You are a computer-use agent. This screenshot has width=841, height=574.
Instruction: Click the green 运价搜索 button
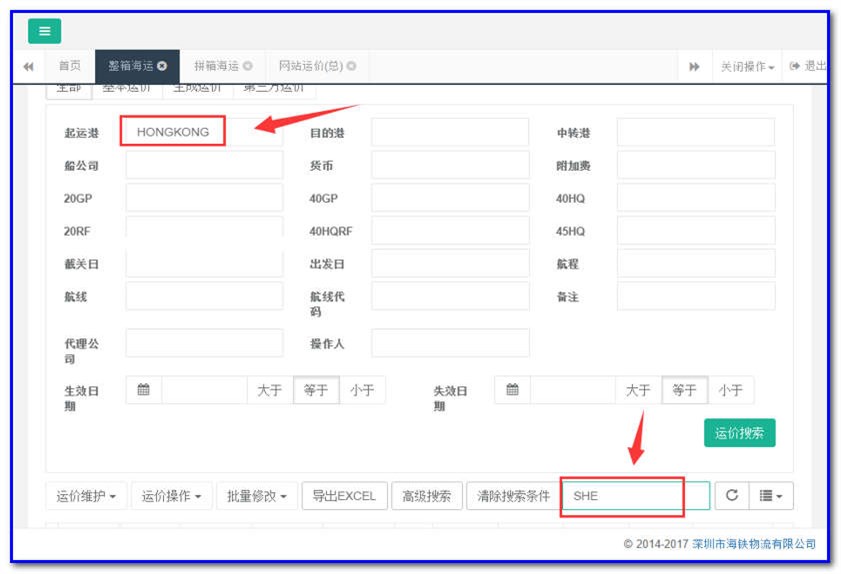point(740,433)
